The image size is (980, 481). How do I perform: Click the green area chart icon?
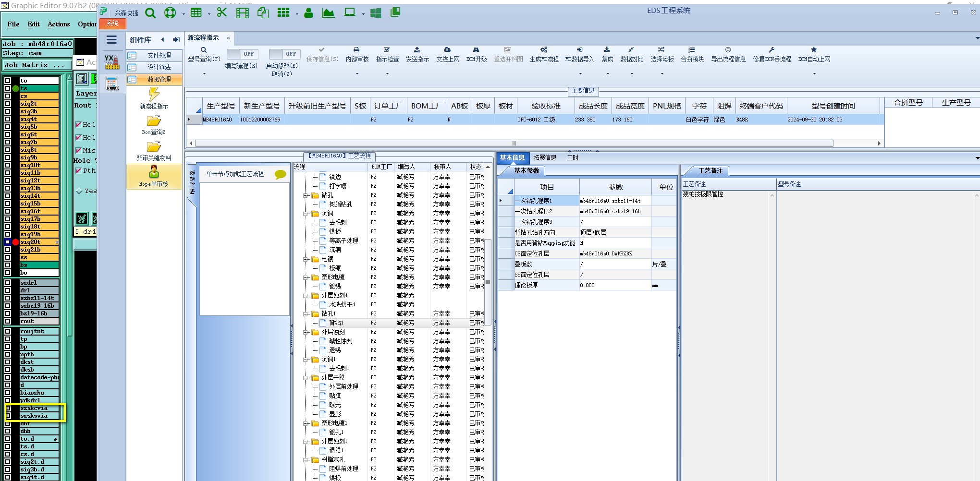coord(328,13)
